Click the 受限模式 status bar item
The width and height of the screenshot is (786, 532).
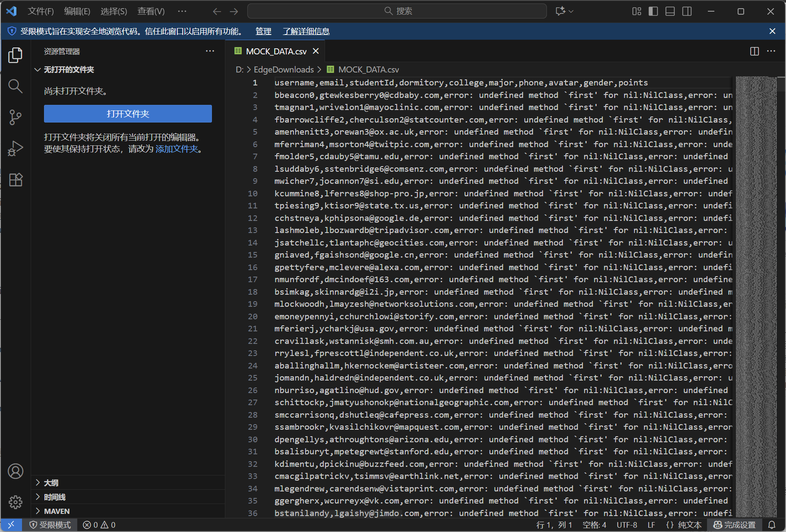coord(50,525)
